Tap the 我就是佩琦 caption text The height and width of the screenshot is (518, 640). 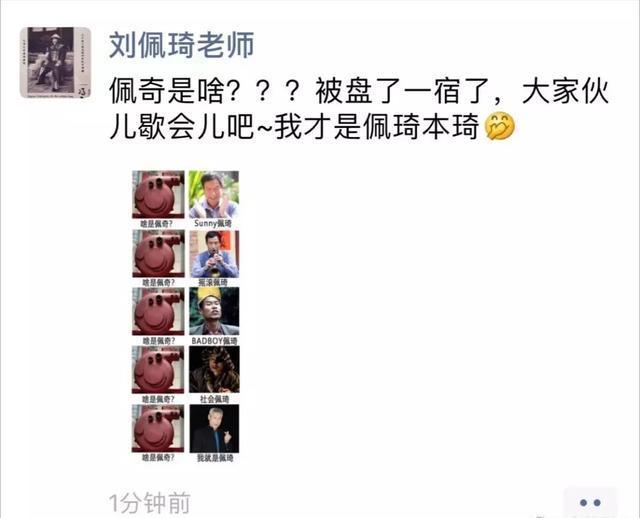coord(215,458)
